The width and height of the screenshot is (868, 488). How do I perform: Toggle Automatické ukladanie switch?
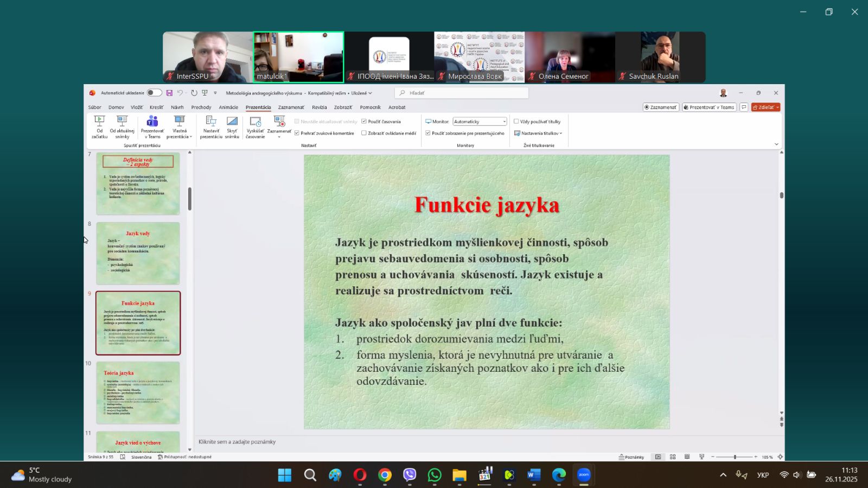[x=154, y=93]
